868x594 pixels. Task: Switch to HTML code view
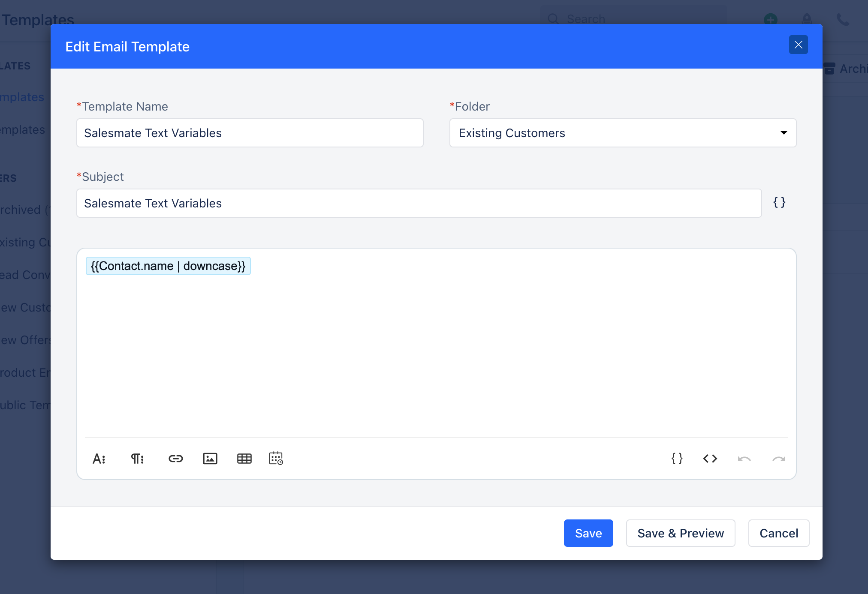(x=710, y=459)
